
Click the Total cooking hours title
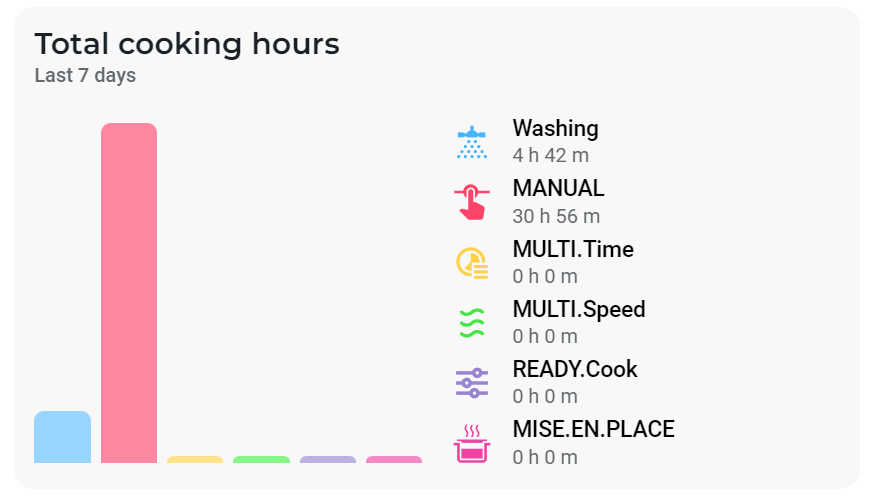point(187,44)
